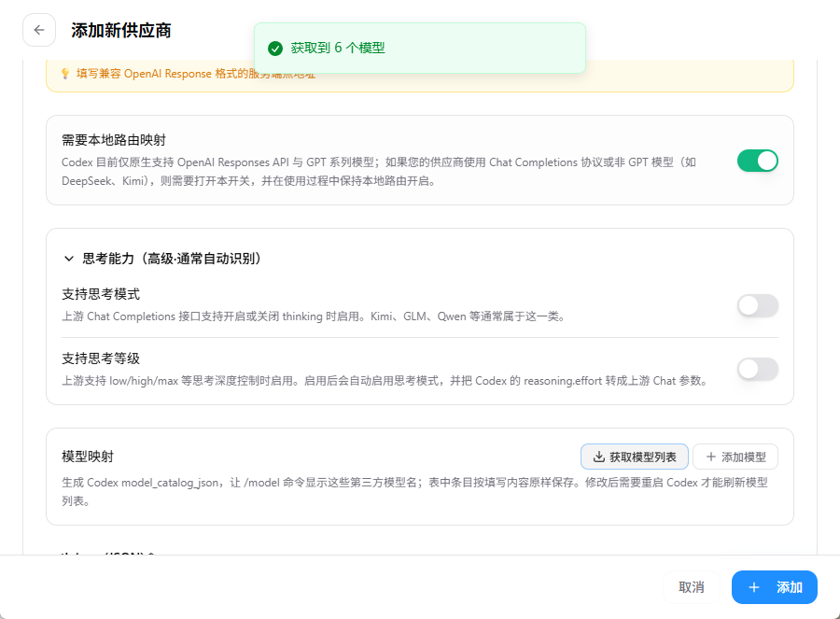This screenshot has height=619, width=840.
Task: Click the 需要本地路由映射 heading
Action: (x=114, y=140)
